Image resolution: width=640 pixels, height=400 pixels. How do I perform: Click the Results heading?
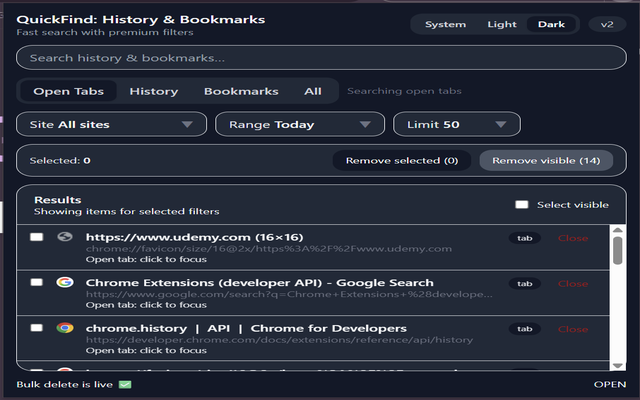58,200
